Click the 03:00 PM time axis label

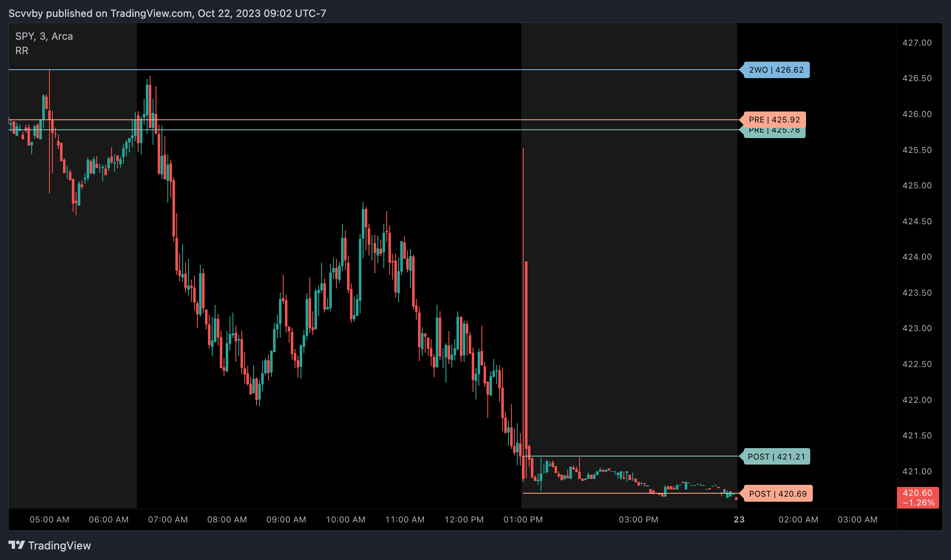pos(639,519)
